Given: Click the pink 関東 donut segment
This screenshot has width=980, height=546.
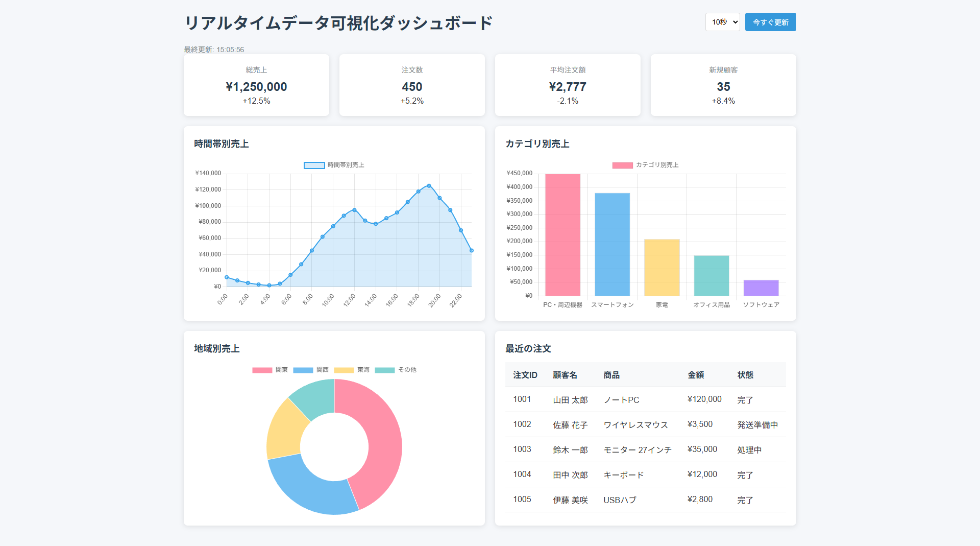Looking at the screenshot, I should click(x=383, y=439).
